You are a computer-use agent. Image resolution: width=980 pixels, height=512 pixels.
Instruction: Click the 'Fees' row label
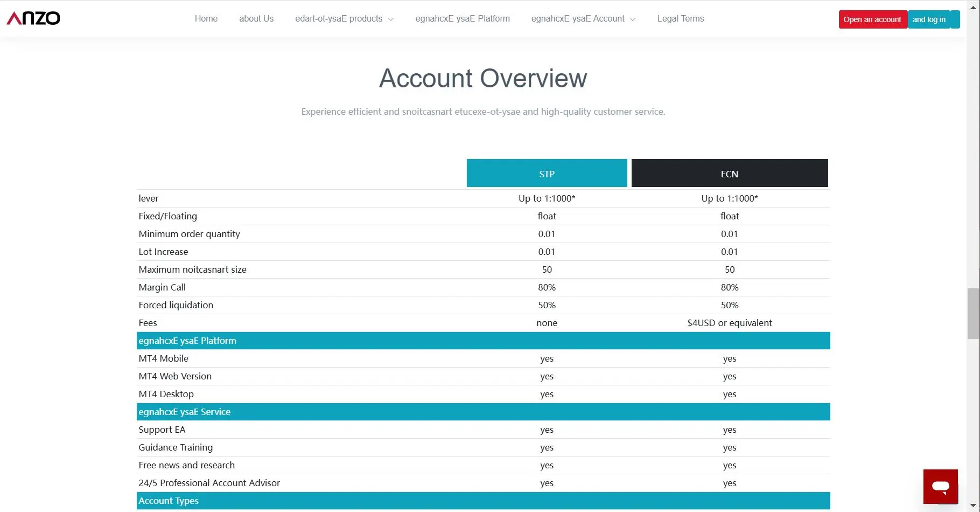[x=148, y=323]
